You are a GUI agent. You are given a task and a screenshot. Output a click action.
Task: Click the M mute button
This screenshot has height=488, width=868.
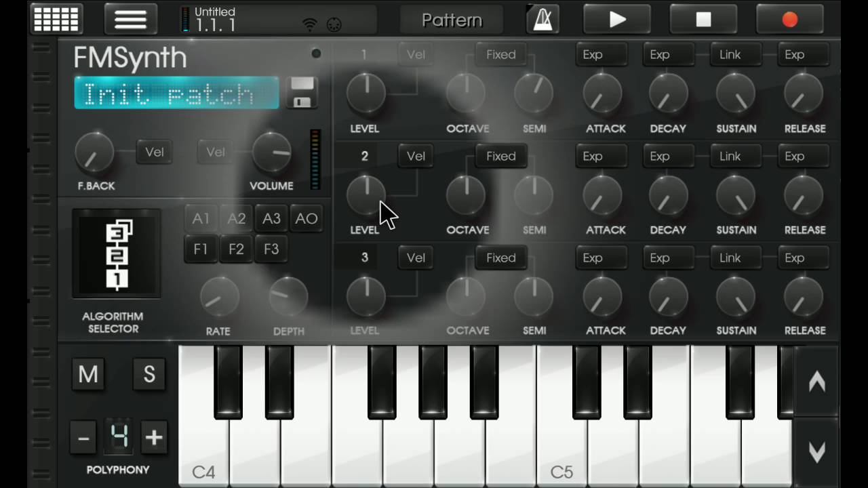[88, 374]
